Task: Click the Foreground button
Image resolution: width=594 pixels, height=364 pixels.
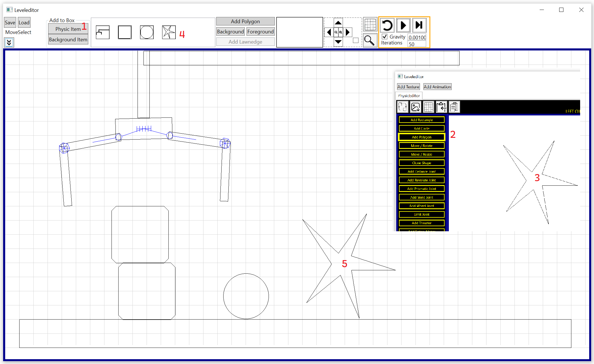Action: pos(260,31)
